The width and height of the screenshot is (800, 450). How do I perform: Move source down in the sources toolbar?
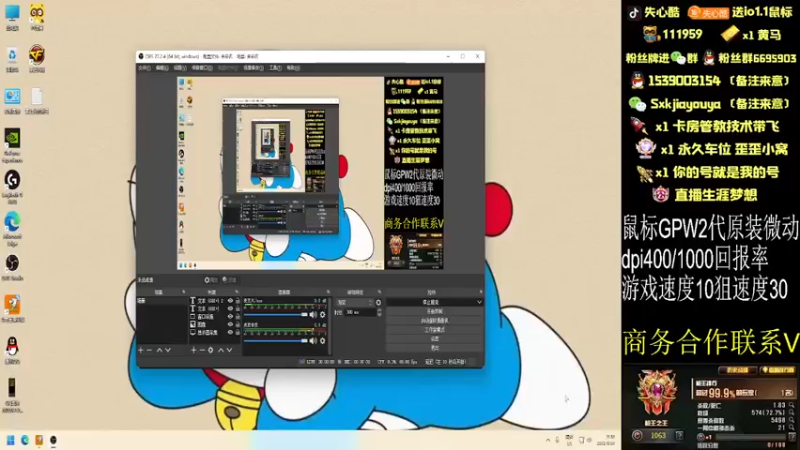tap(230, 350)
